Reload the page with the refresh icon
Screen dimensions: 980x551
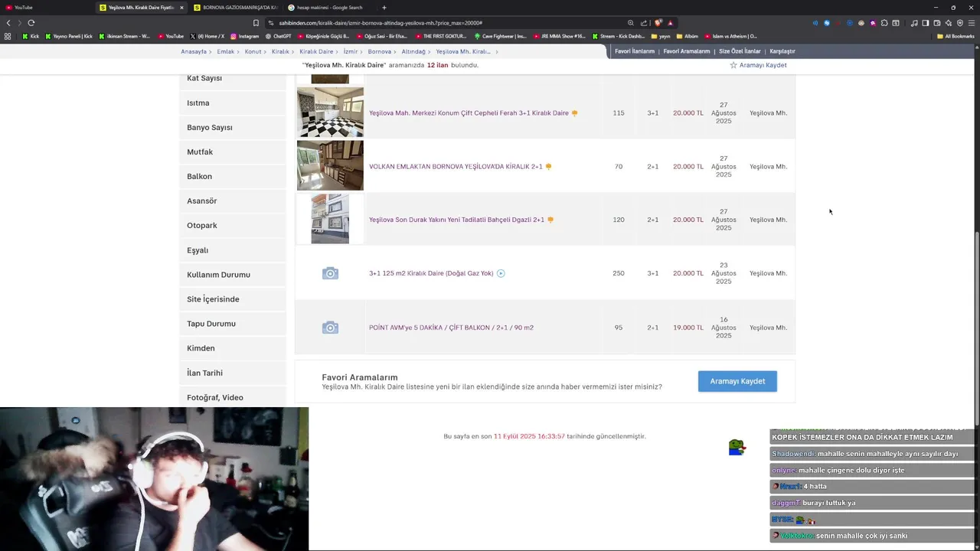31,23
